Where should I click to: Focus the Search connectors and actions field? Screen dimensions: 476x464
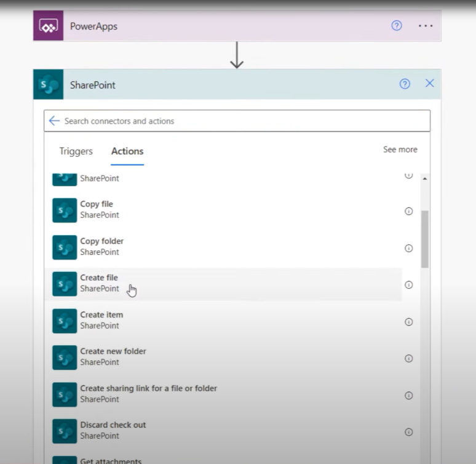point(237,121)
